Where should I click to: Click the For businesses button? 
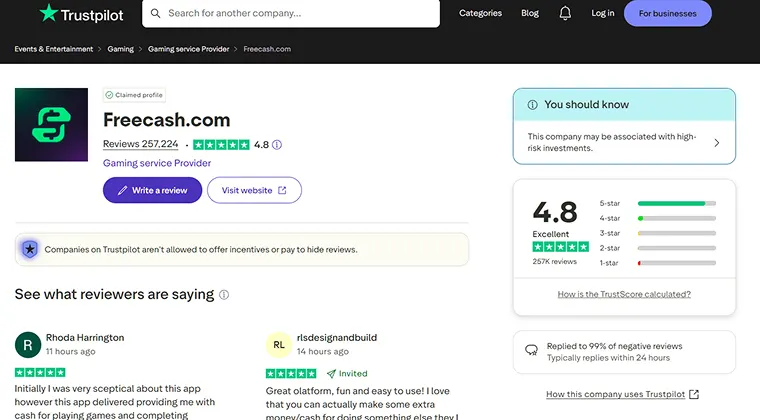(x=667, y=14)
